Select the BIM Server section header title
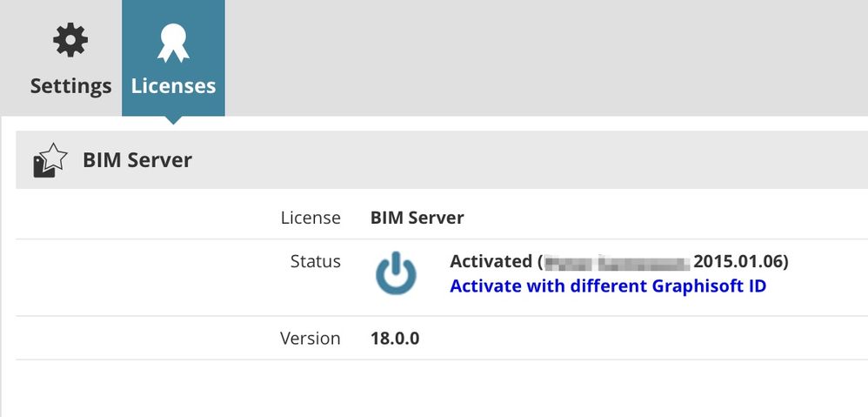 pos(137,160)
